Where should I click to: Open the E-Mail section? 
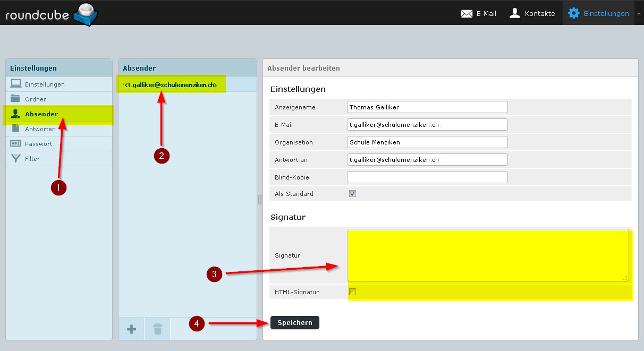coord(478,13)
